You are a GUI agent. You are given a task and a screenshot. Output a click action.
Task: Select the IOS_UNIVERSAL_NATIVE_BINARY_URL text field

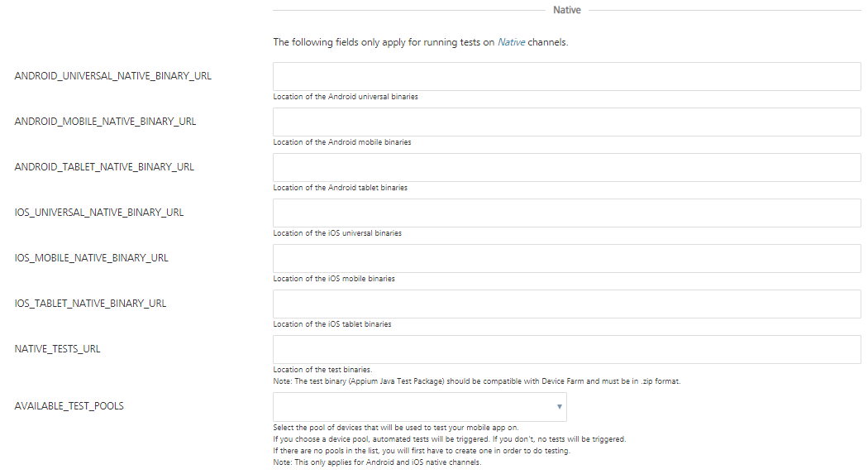click(566, 213)
